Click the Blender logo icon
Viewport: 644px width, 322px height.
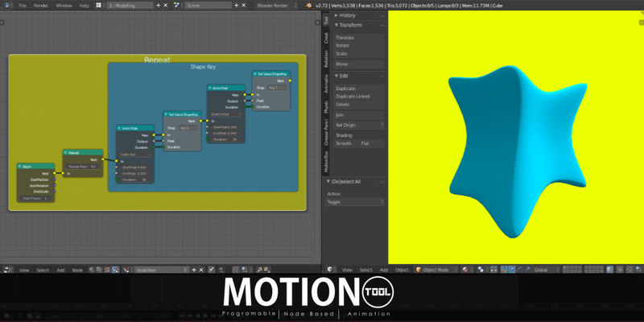(x=309, y=6)
